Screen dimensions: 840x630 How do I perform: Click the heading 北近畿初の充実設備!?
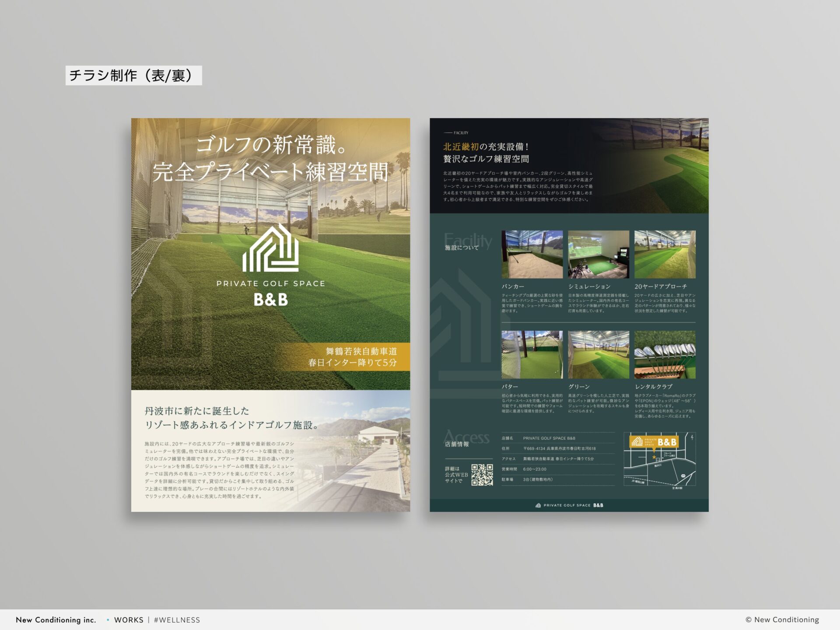tap(486, 147)
